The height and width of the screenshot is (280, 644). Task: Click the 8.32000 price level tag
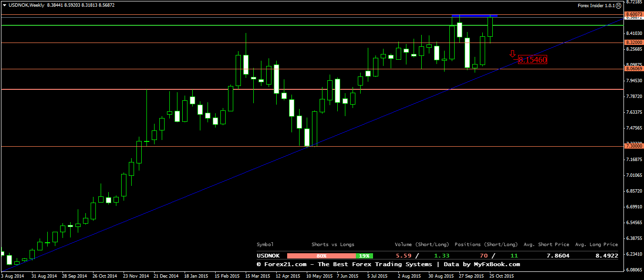(x=634, y=43)
